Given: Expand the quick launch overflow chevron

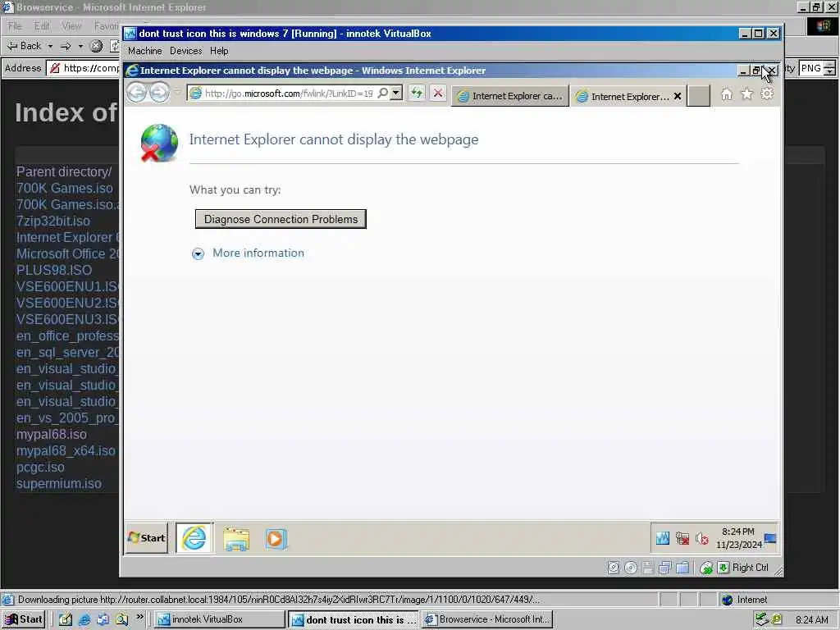Looking at the screenshot, I should [139, 617].
